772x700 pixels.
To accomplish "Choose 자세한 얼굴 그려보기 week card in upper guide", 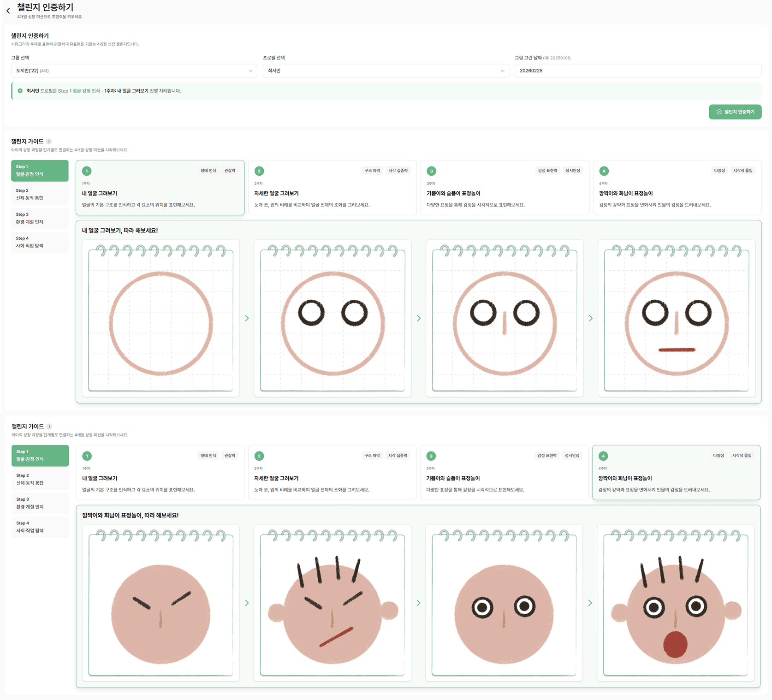I will (x=332, y=188).
